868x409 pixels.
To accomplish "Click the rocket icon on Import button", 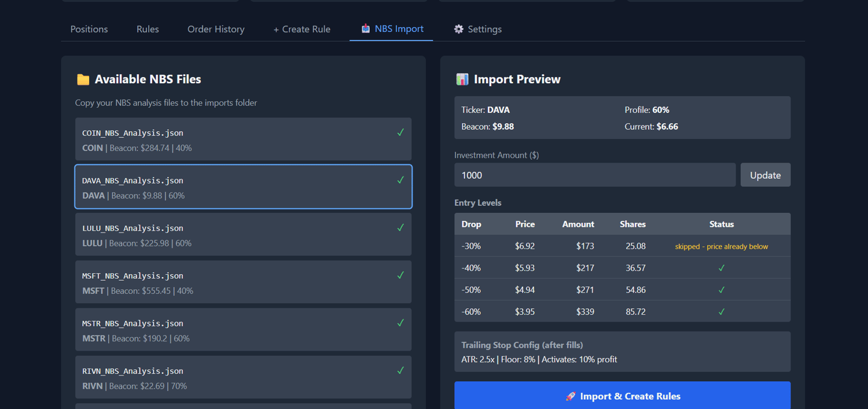I will [571, 396].
